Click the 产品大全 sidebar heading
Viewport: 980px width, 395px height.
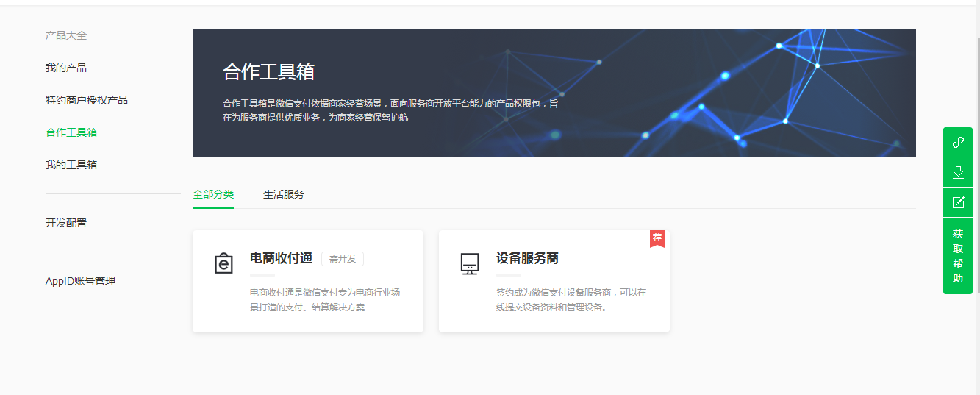click(66, 35)
